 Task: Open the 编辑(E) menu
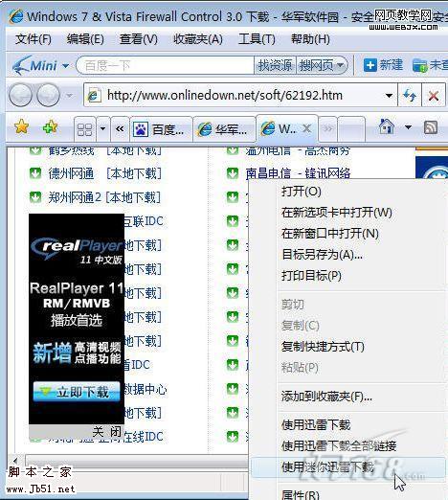click(85, 39)
